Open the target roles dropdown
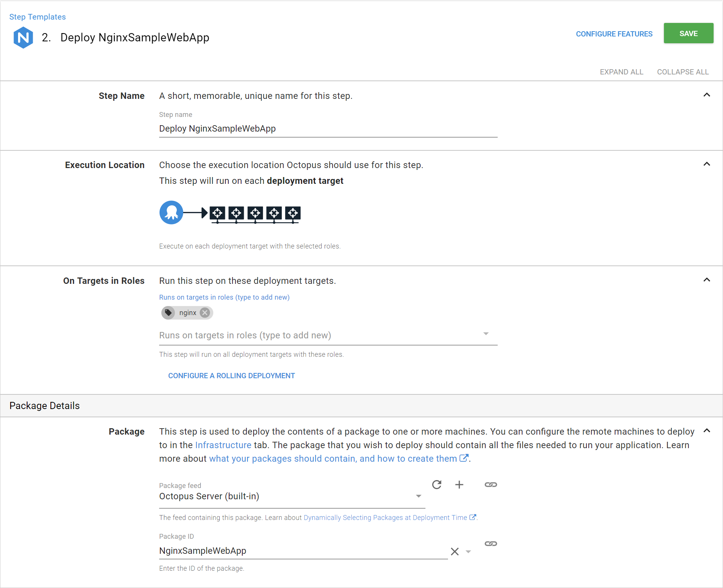This screenshot has width=723, height=588. (486, 334)
